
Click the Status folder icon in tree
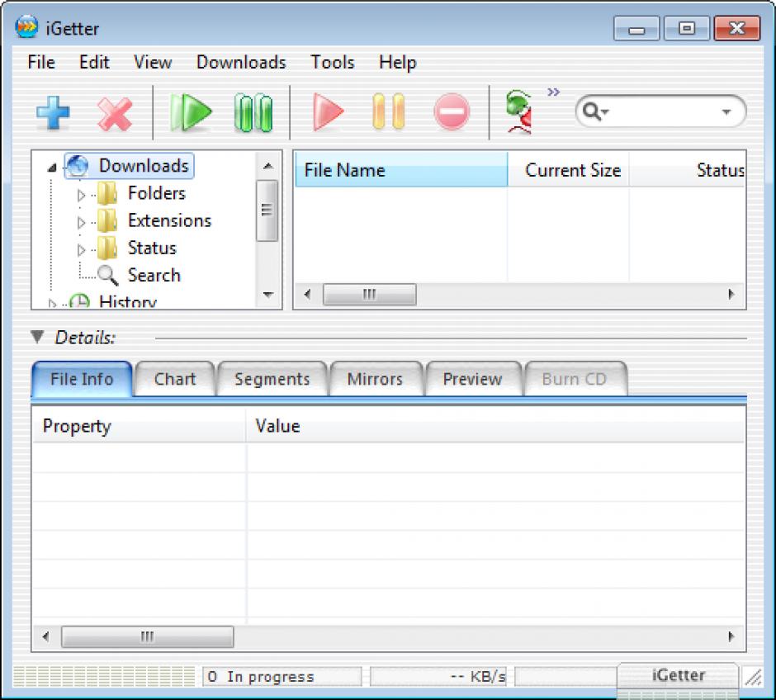pyautogui.click(x=106, y=248)
